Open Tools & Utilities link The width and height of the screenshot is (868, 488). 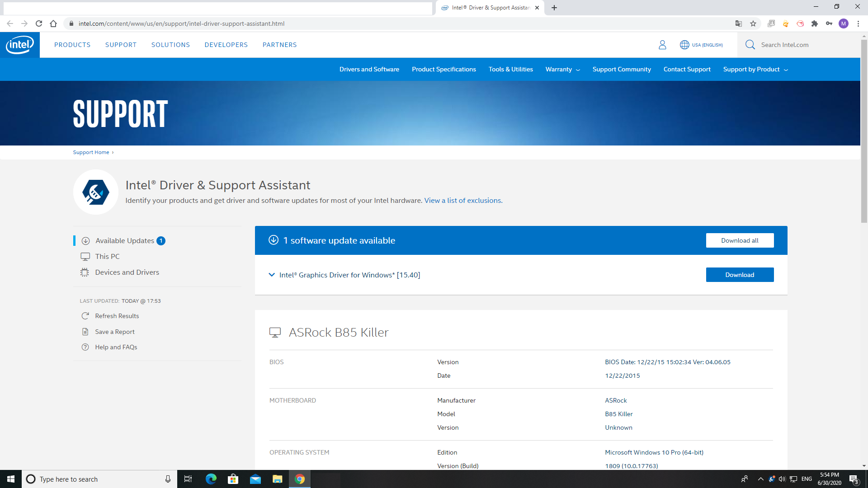pyautogui.click(x=511, y=69)
